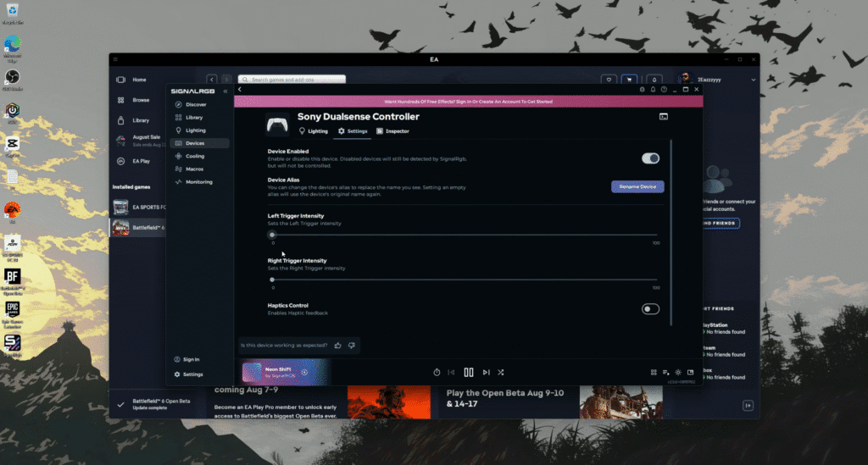Click SignalRGB back arrow

(240, 90)
